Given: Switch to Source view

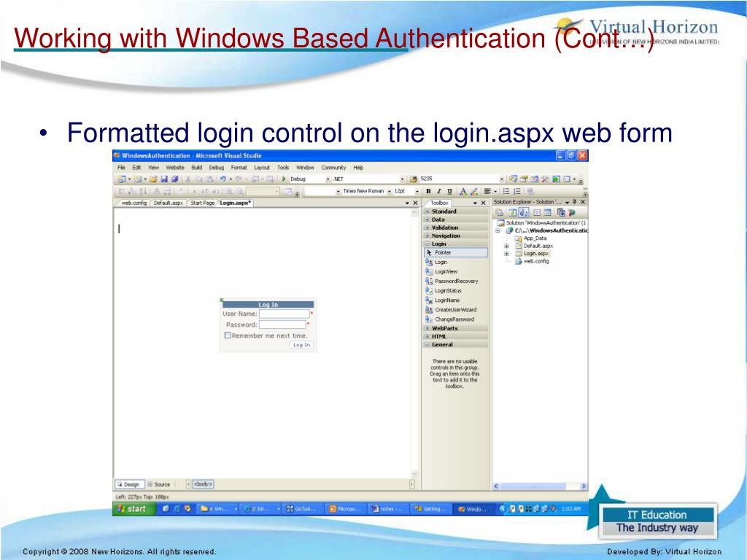Looking at the screenshot, I should [158, 484].
